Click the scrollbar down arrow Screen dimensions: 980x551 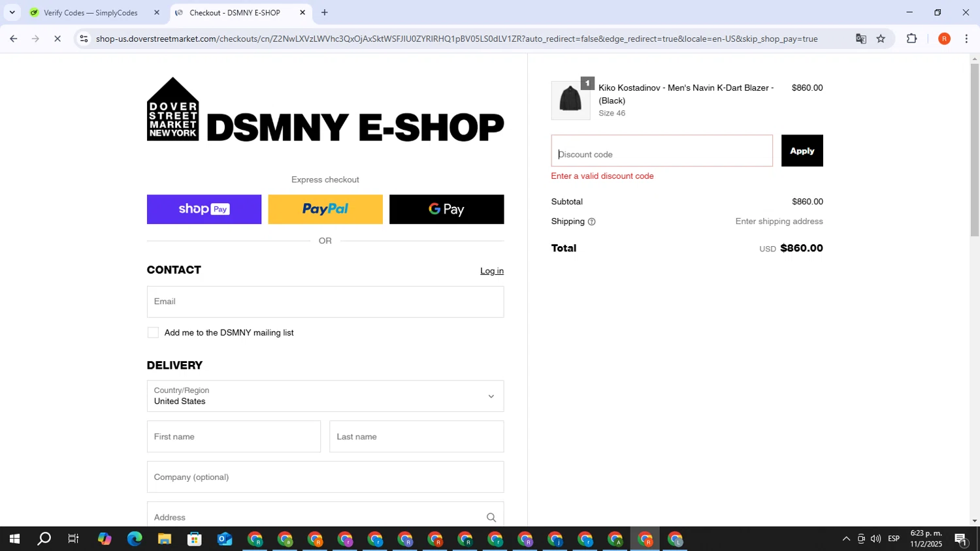[x=974, y=521]
